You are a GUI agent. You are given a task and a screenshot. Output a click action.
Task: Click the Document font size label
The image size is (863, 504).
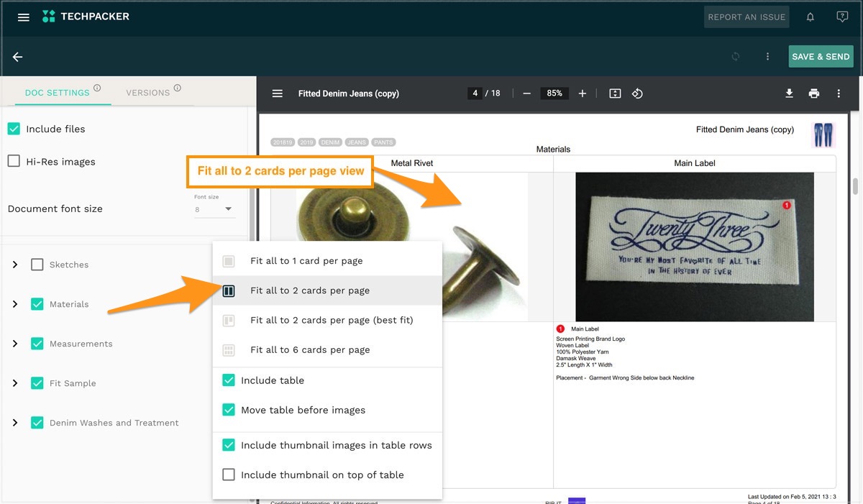55,209
